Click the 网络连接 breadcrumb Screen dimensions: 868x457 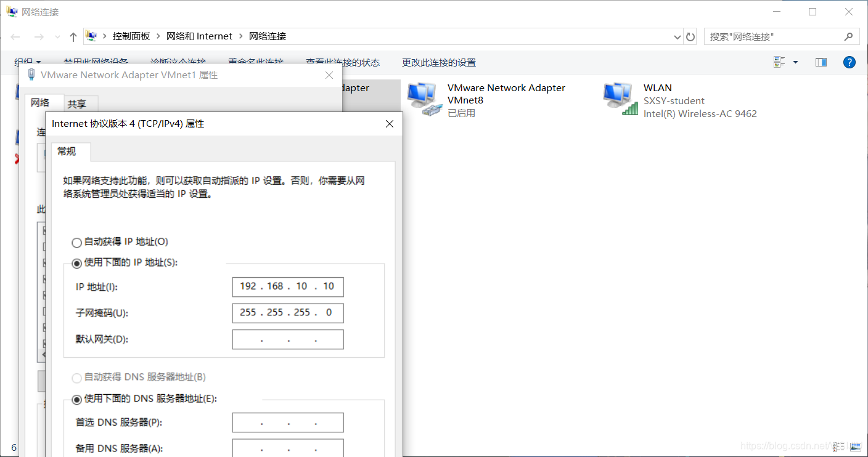click(268, 36)
